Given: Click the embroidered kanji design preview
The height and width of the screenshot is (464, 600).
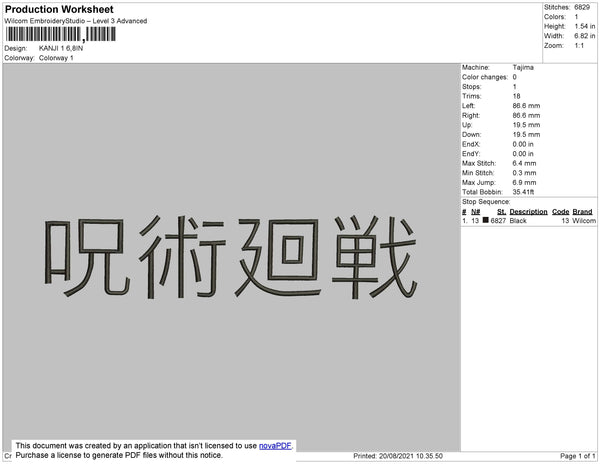Looking at the screenshot, I should [x=230, y=257].
